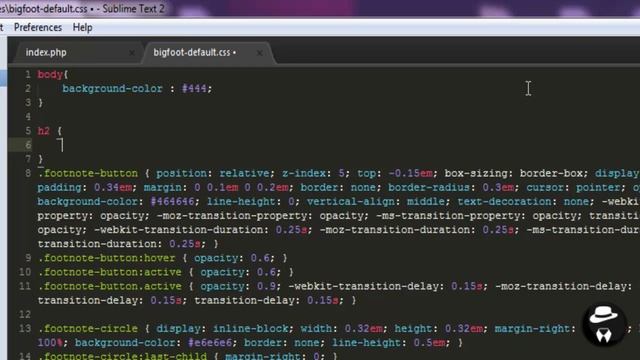Click the background-color property on line 2
The image size is (640, 360).
pos(112,89)
